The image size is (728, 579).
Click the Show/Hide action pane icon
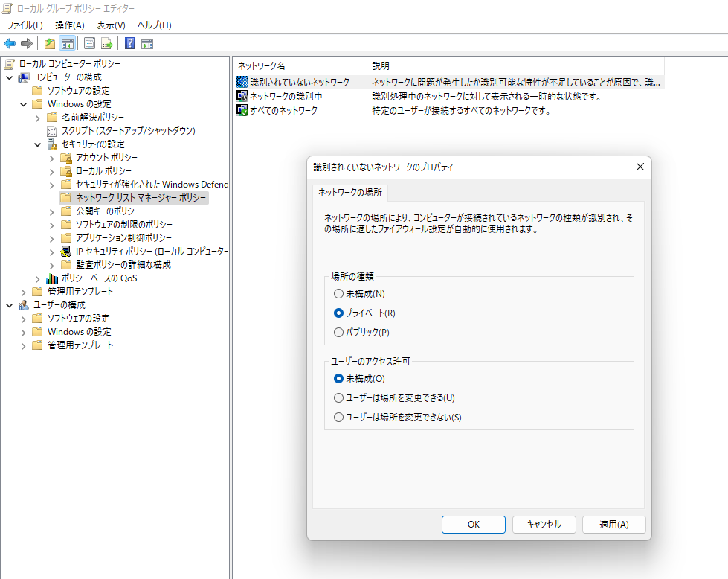click(x=147, y=44)
